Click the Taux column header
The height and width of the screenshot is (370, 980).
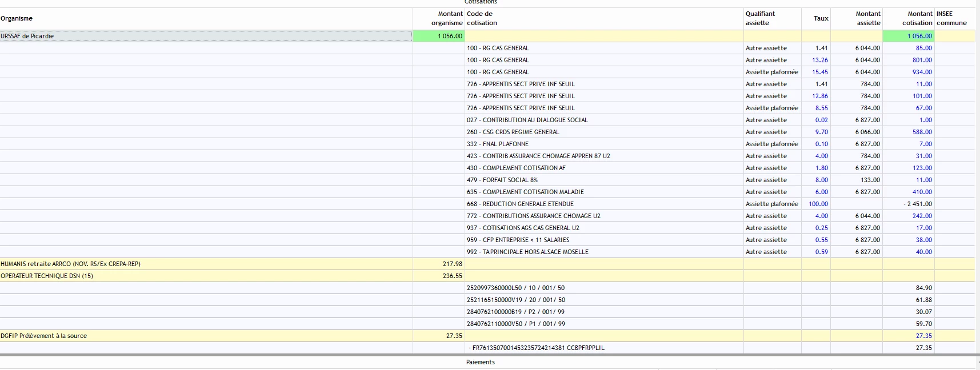(816, 19)
